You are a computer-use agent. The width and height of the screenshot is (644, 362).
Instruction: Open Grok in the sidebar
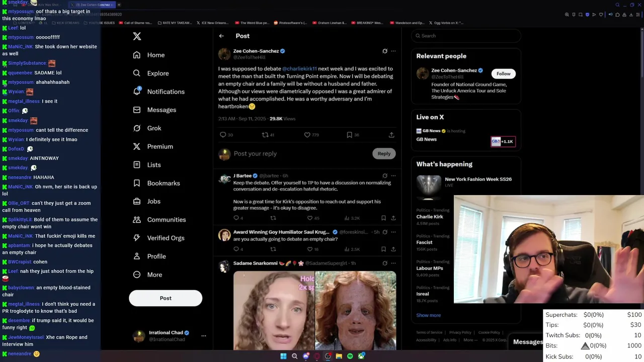[x=147, y=128]
